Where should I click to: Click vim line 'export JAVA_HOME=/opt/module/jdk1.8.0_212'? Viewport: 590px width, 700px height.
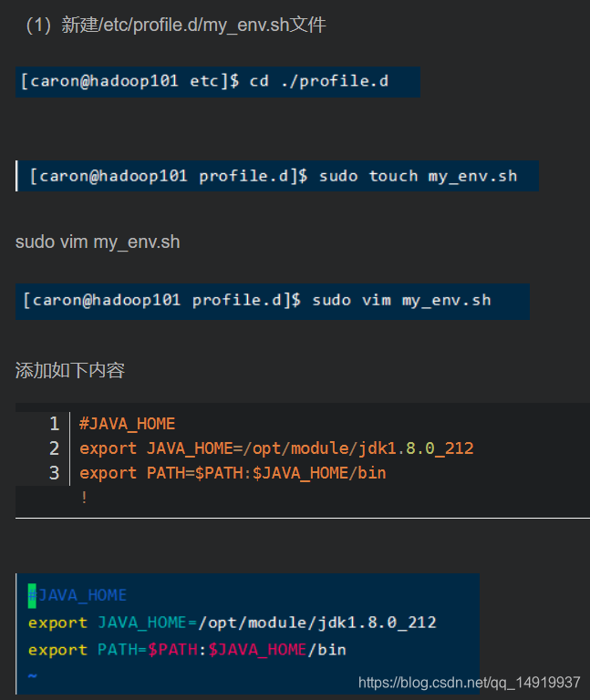click(x=232, y=623)
